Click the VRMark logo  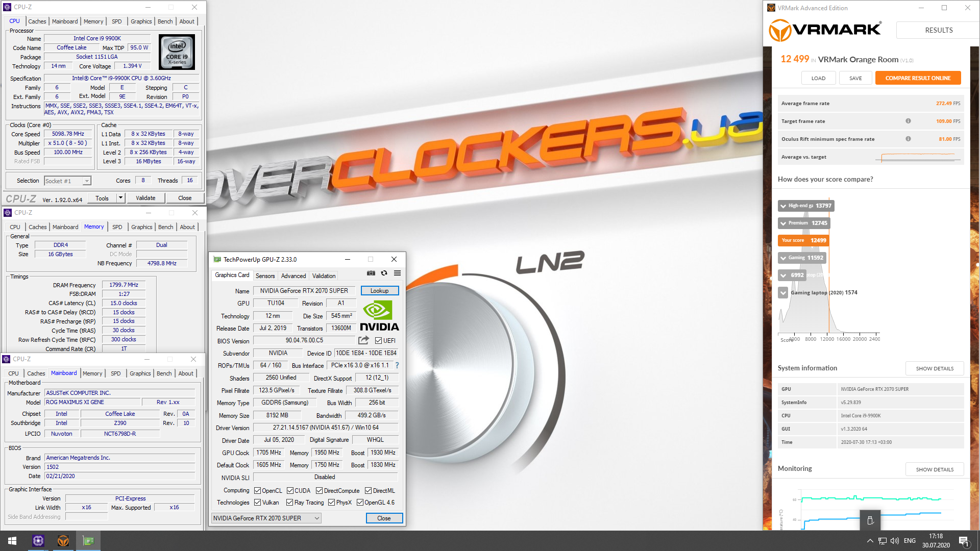coord(825,30)
